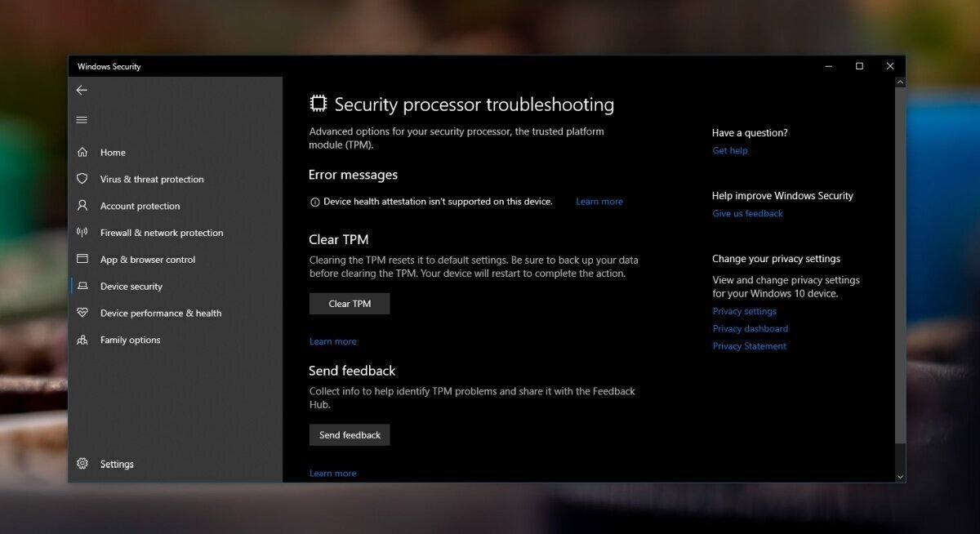
Task: Click the Family options people icon
Action: point(82,340)
